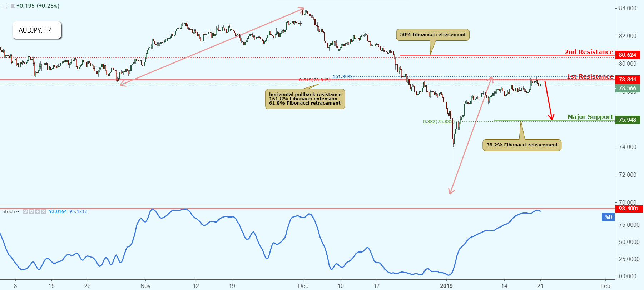The height and width of the screenshot is (290, 644).
Task: Remove Stoch indicator with X icon
Action: [44, 212]
